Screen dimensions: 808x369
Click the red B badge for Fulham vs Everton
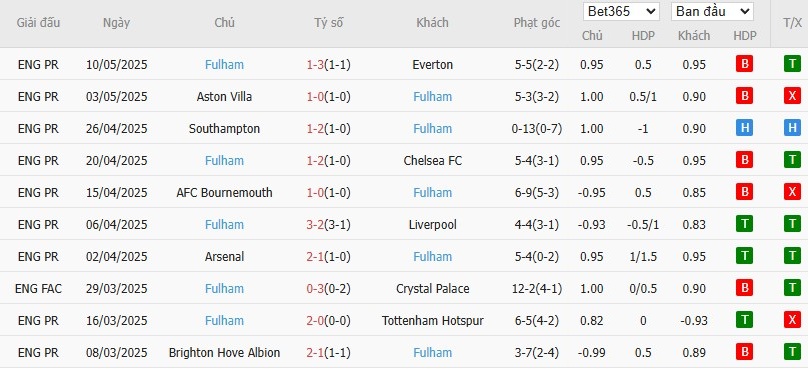[744, 64]
